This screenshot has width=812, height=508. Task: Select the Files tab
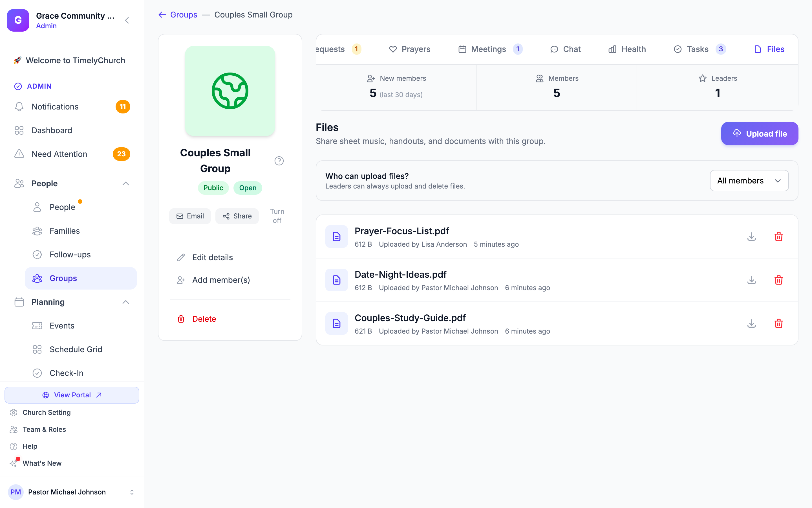pyautogui.click(x=769, y=49)
